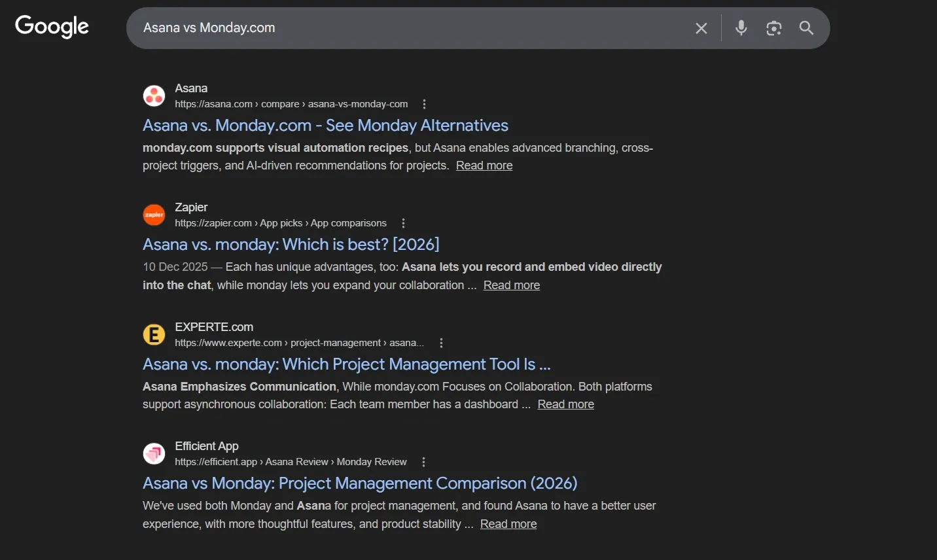Click the EXPERTE.com favicon

(154, 334)
